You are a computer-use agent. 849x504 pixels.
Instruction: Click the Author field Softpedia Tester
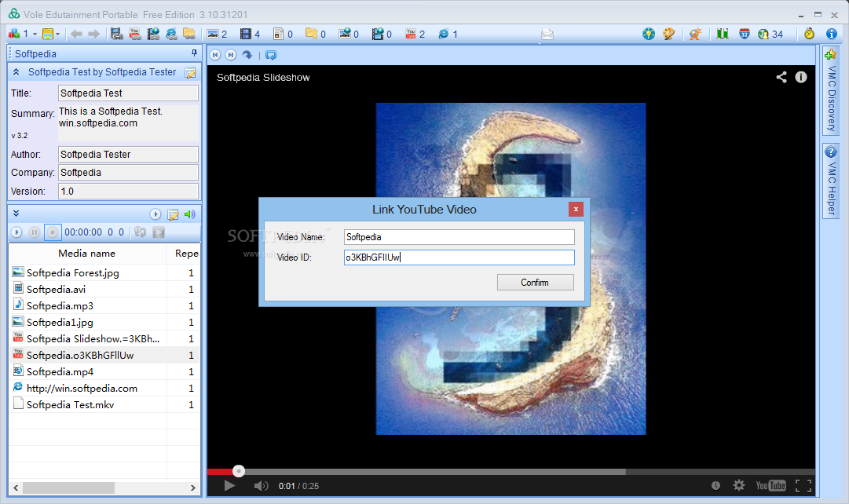tap(128, 155)
